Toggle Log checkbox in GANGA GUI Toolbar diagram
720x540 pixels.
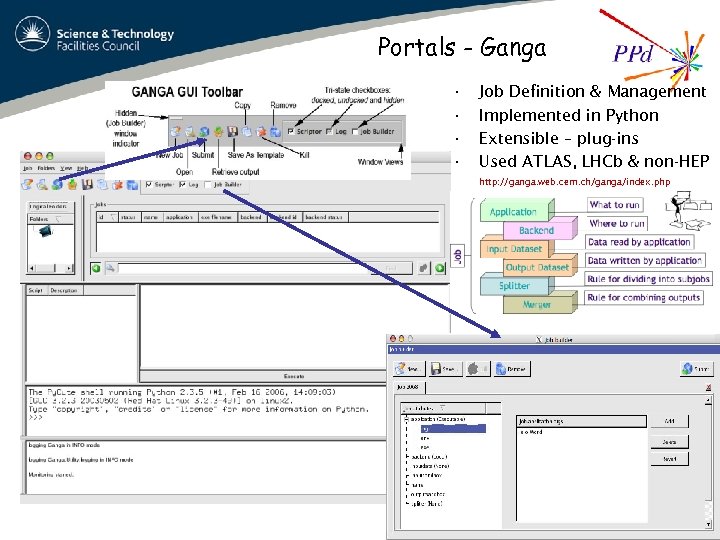pyautogui.click(x=329, y=131)
